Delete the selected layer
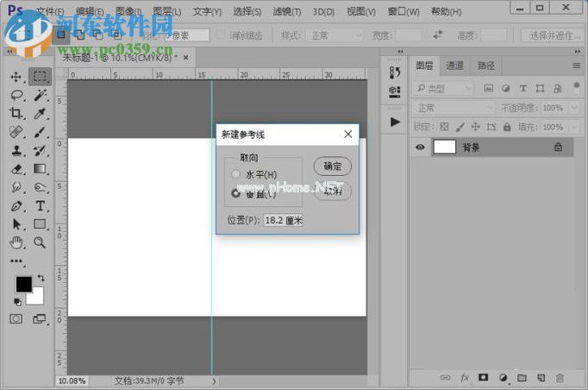The image size is (588, 390). click(x=560, y=378)
